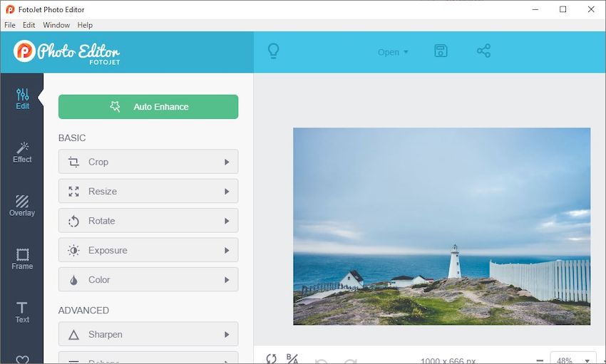Click the ADVANCED section heading

click(x=83, y=311)
